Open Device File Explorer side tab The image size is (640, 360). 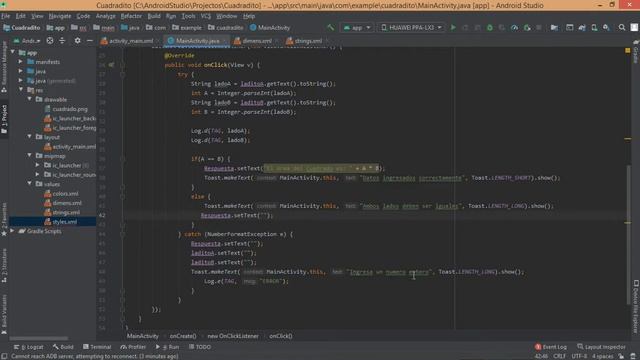[x=636, y=306]
